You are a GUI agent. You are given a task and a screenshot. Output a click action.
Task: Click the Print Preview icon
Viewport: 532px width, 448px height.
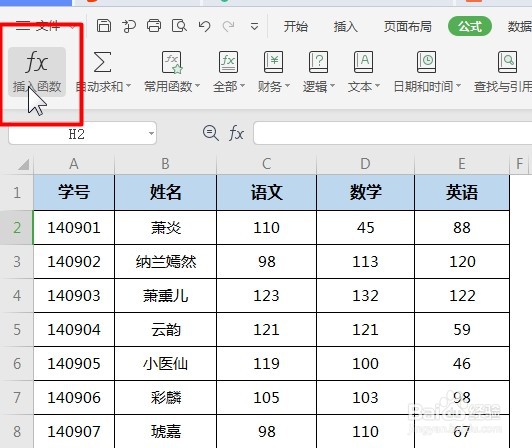tap(179, 26)
